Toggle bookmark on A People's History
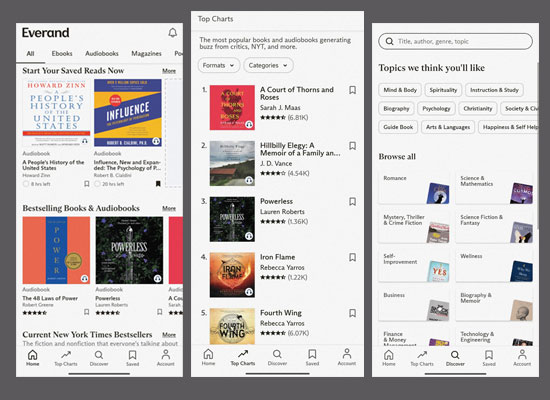This screenshot has height=400, width=550. [x=87, y=184]
